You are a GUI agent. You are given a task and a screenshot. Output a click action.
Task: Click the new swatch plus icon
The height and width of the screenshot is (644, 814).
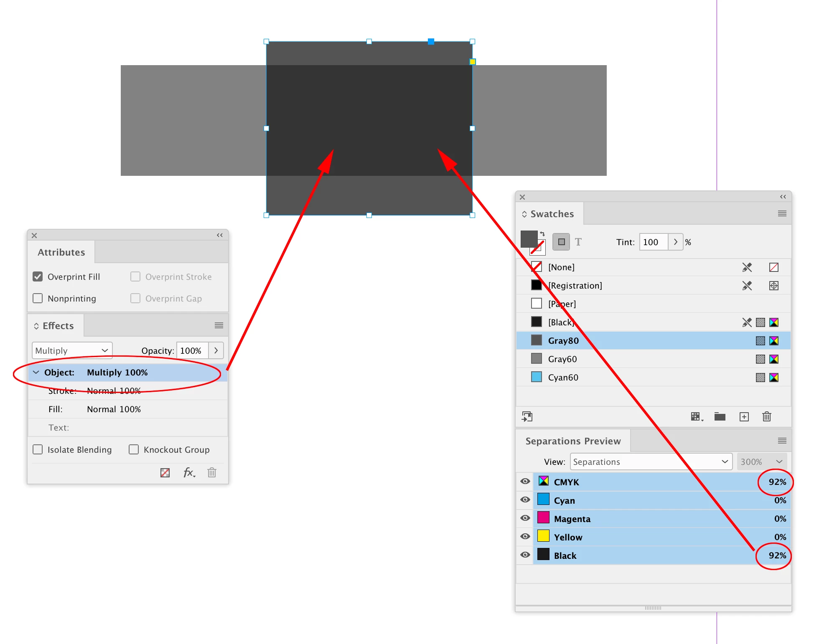coord(744,416)
